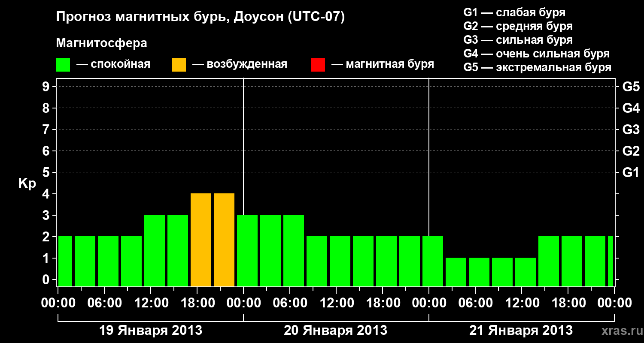The image size is (644, 343).
Task: Click the 'G1 — слабая буря' legend line
Action: click(514, 12)
